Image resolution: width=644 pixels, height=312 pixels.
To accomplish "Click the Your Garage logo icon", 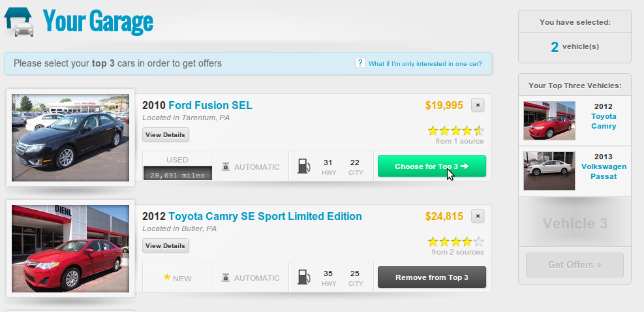I will click(20, 22).
